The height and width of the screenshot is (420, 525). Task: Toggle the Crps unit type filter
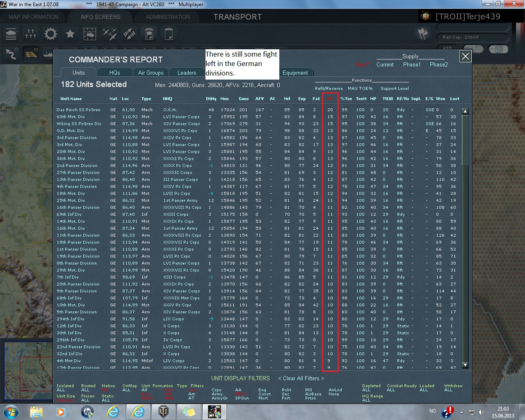[x=217, y=390]
